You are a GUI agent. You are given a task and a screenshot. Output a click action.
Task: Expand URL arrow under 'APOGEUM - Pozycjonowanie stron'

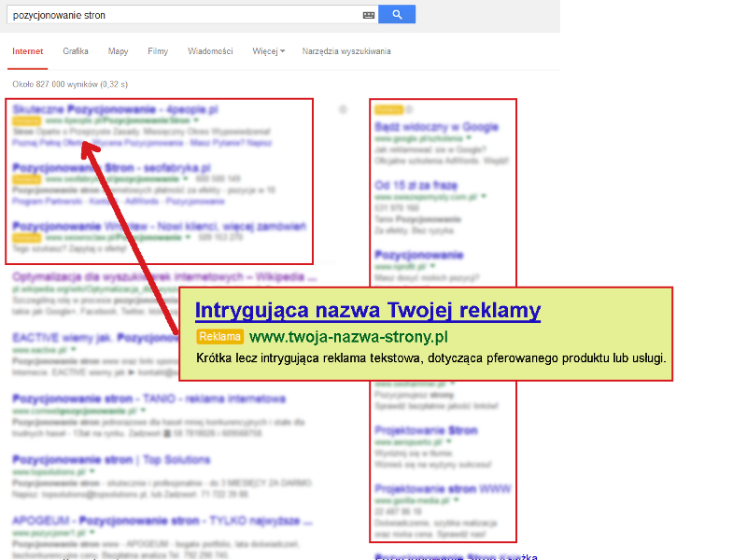pos(92,532)
